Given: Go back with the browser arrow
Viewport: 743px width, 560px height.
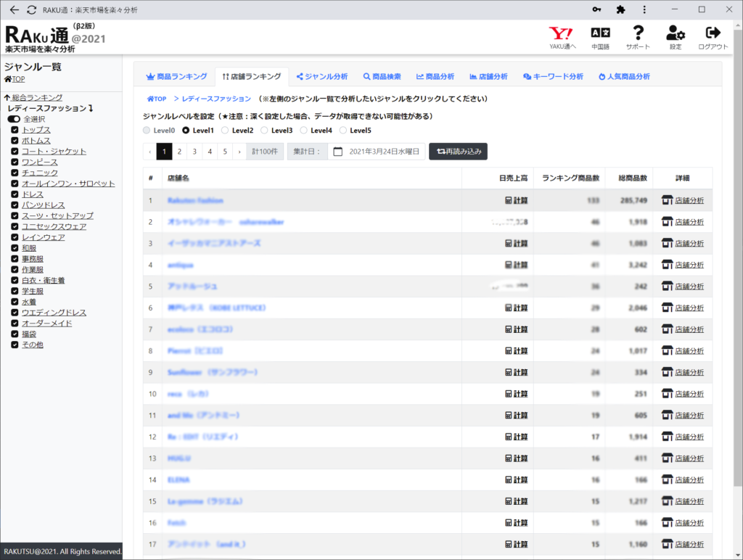Looking at the screenshot, I should pyautogui.click(x=15, y=10).
